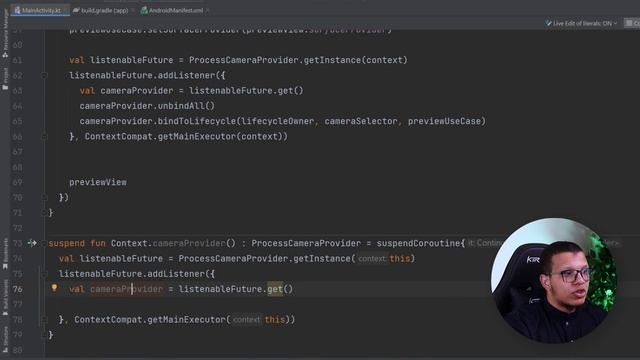
Task: Open the Bookmarks tool window
Action: 5,254
